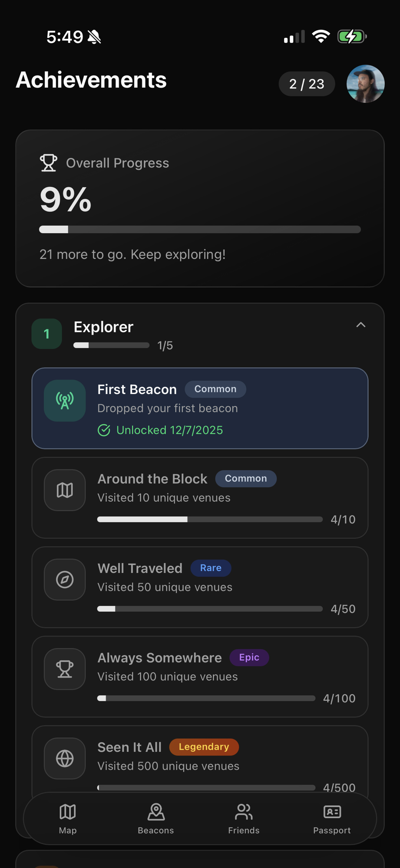
Task: Tap the Well Traveled compass icon
Action: tap(65, 579)
